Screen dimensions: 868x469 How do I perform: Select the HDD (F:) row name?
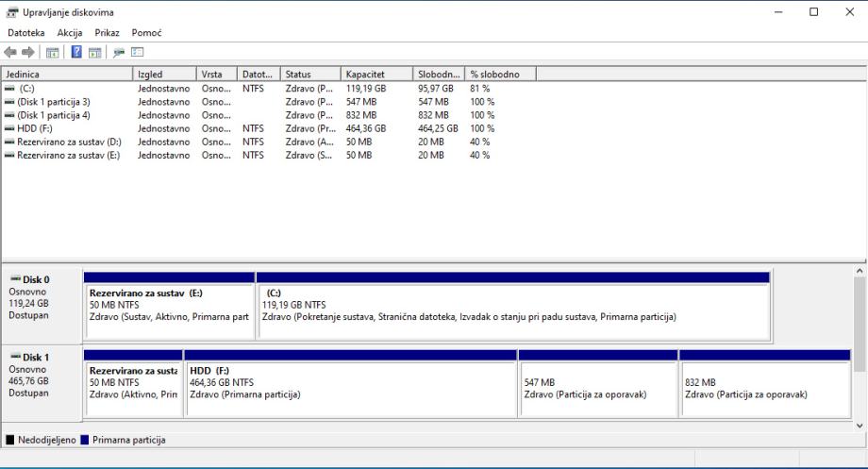[35, 128]
